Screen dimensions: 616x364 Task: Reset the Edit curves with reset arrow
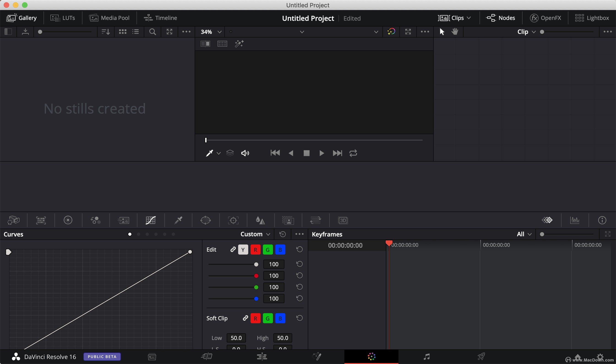pyautogui.click(x=299, y=250)
